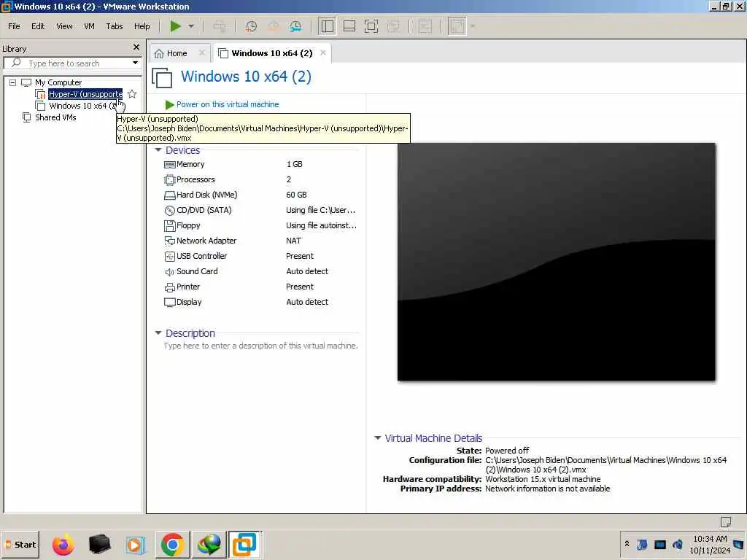Close the Windows 10 x64 (2) tab
Viewport: 747px width, 560px height.
[323, 52]
